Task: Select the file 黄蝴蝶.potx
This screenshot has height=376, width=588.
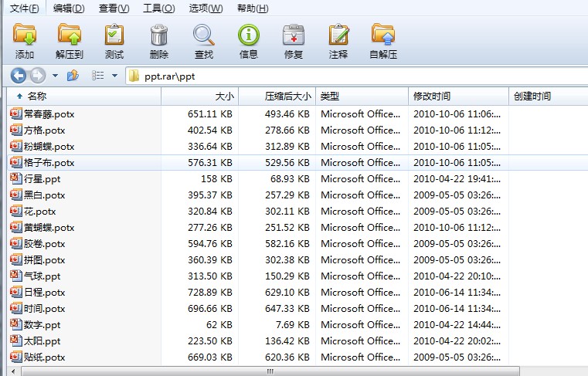Action: pyautogui.click(x=49, y=227)
